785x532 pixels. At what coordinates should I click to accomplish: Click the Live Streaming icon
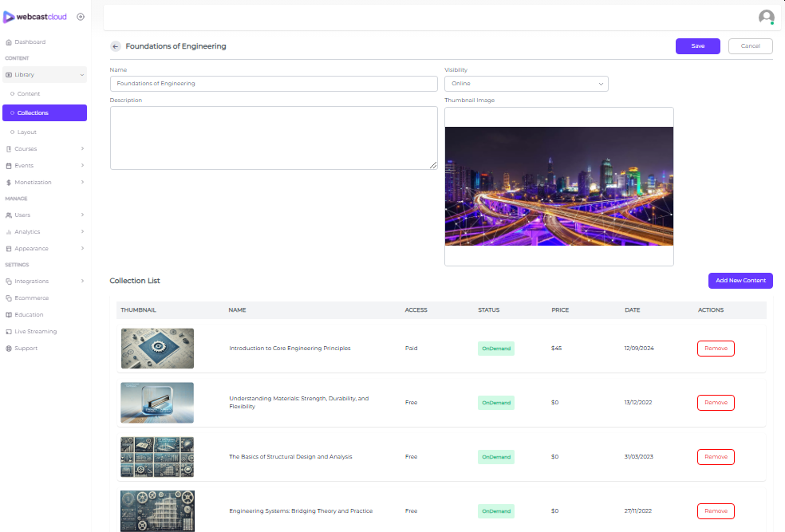10,331
